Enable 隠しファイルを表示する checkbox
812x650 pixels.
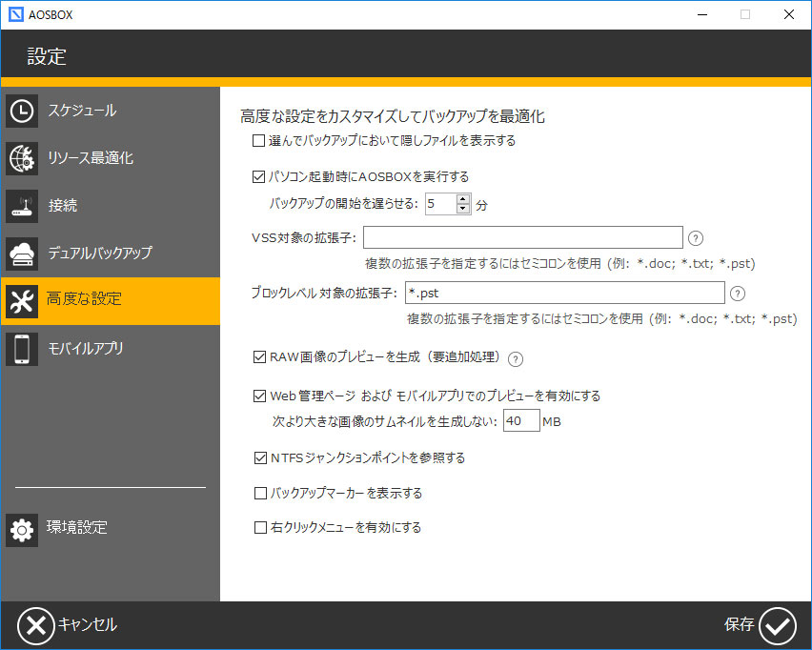(258, 140)
